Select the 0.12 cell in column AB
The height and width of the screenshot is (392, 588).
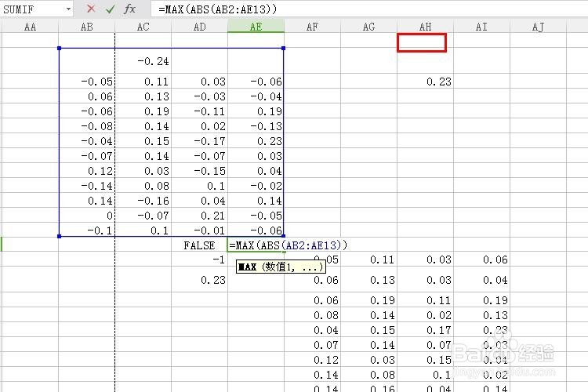pos(86,171)
